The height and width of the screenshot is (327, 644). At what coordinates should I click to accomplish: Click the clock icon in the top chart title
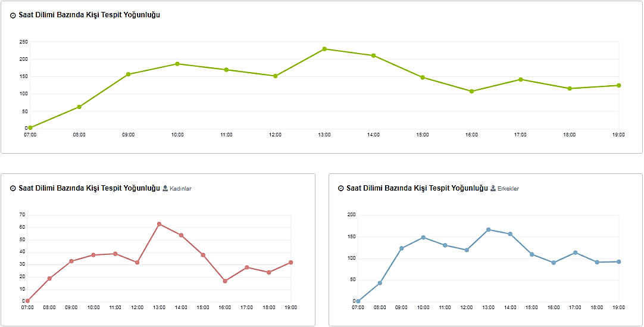[x=13, y=15]
